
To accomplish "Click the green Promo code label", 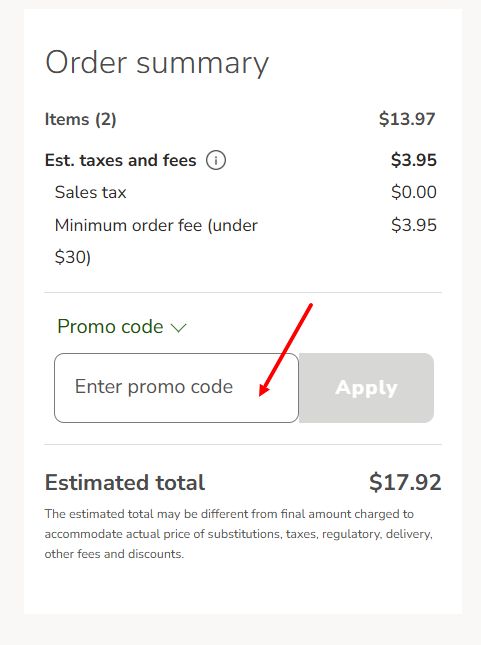I will pos(110,327).
